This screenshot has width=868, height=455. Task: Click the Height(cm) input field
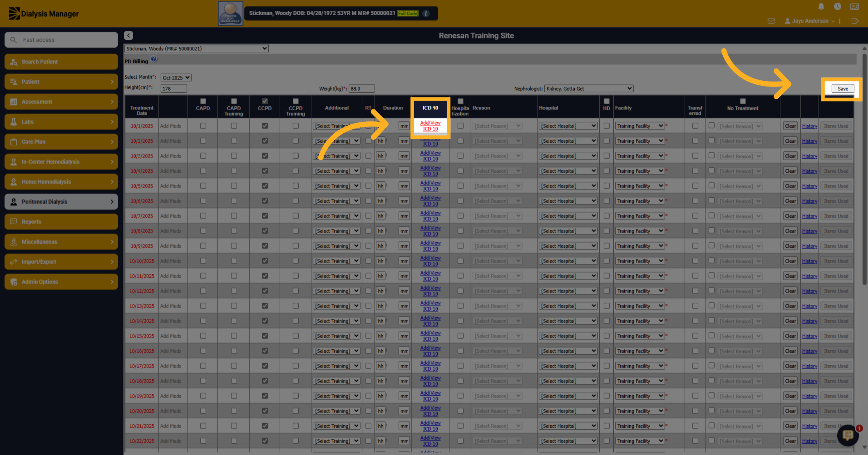[x=174, y=88]
